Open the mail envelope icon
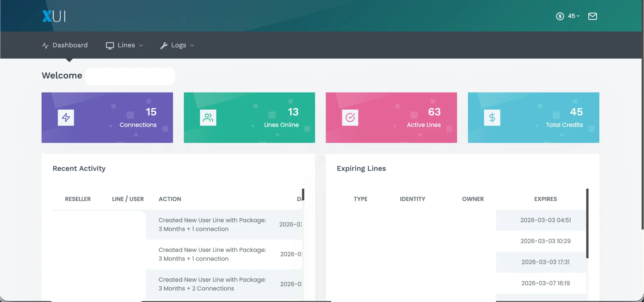 pos(592,16)
